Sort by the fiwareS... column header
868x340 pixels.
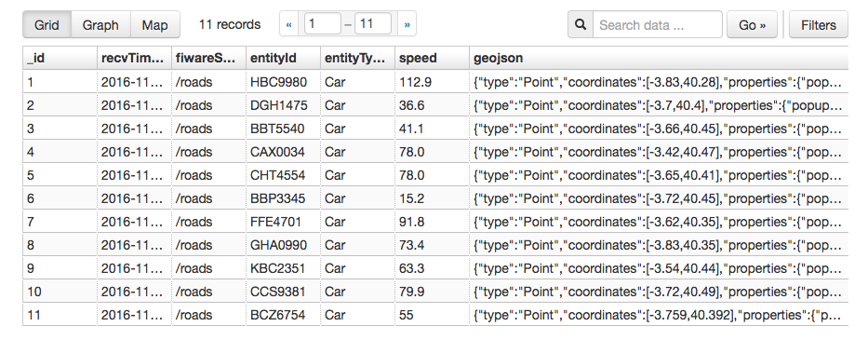[208, 59]
